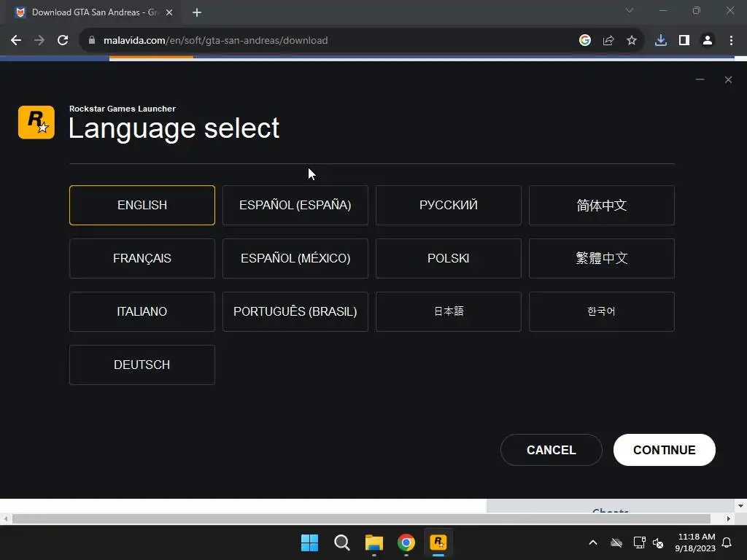Open notifications bell icon
747x560 pixels.
click(727, 542)
